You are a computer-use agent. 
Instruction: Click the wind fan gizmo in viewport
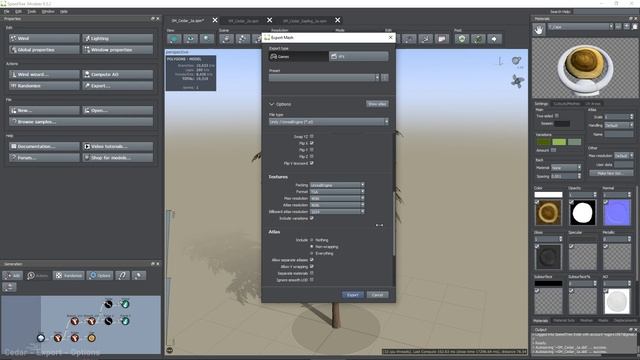518,81
